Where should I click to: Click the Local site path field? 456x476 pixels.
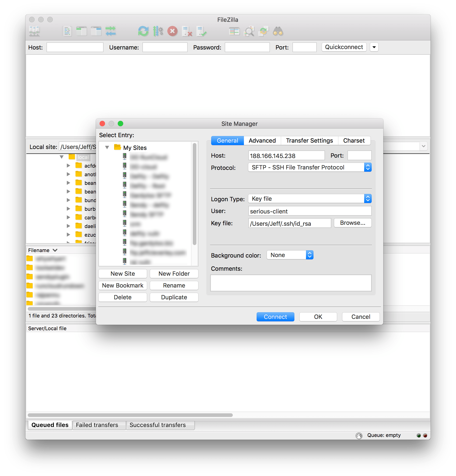[78, 147]
